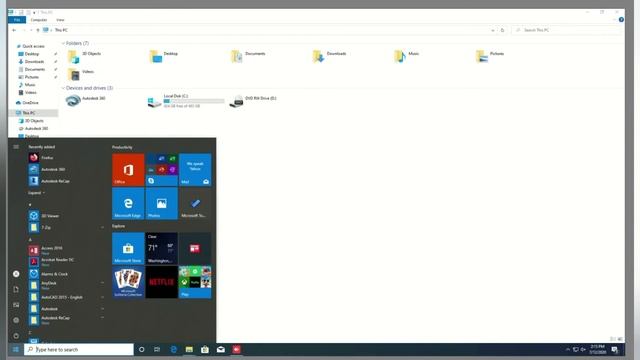
Task: Open the red News tile
Action: pos(195,249)
